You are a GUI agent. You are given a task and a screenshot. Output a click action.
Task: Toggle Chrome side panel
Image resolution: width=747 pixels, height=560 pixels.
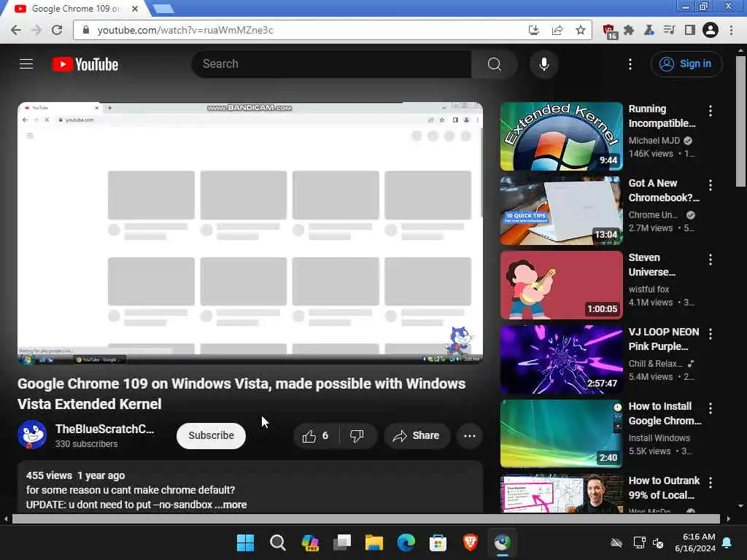pos(690,30)
